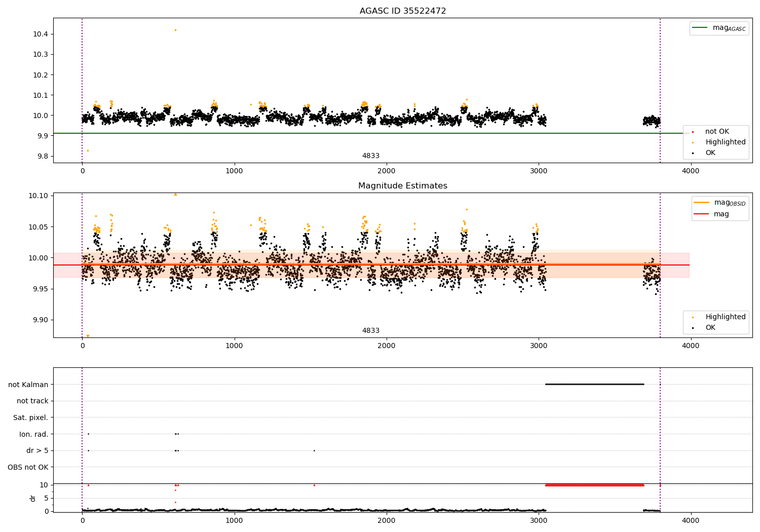The height and width of the screenshot is (532, 760).
Task: Click the 1000 x-tick in the bottom plot
Action: click(235, 520)
